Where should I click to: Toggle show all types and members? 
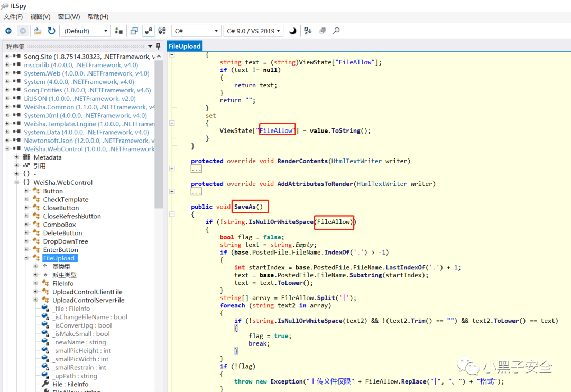[x=162, y=31]
